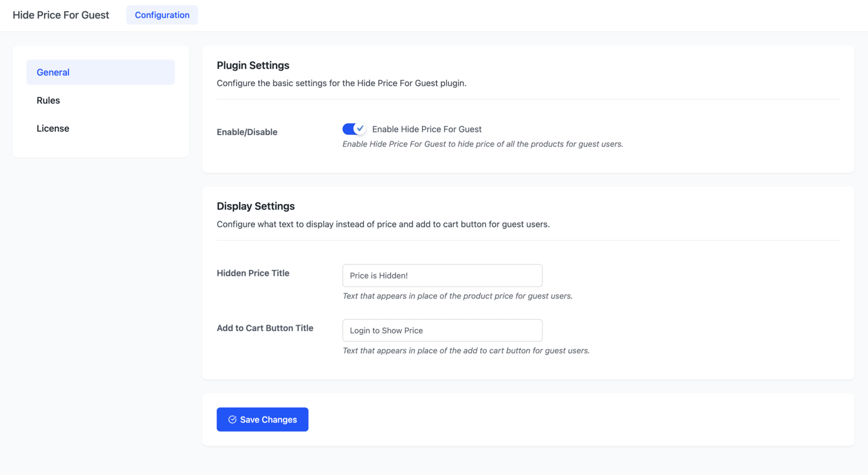Click the Display Settings heading
The width and height of the screenshot is (868, 475).
tap(256, 206)
